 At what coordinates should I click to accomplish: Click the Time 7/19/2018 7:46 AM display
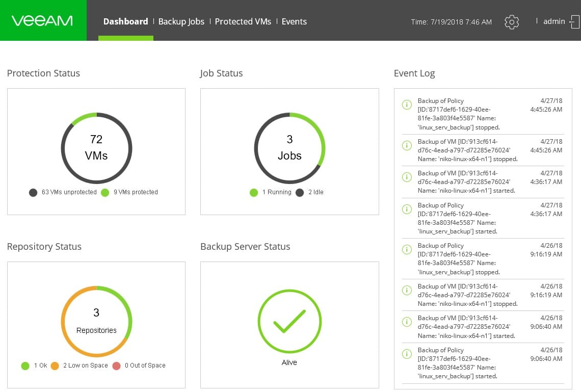click(452, 22)
